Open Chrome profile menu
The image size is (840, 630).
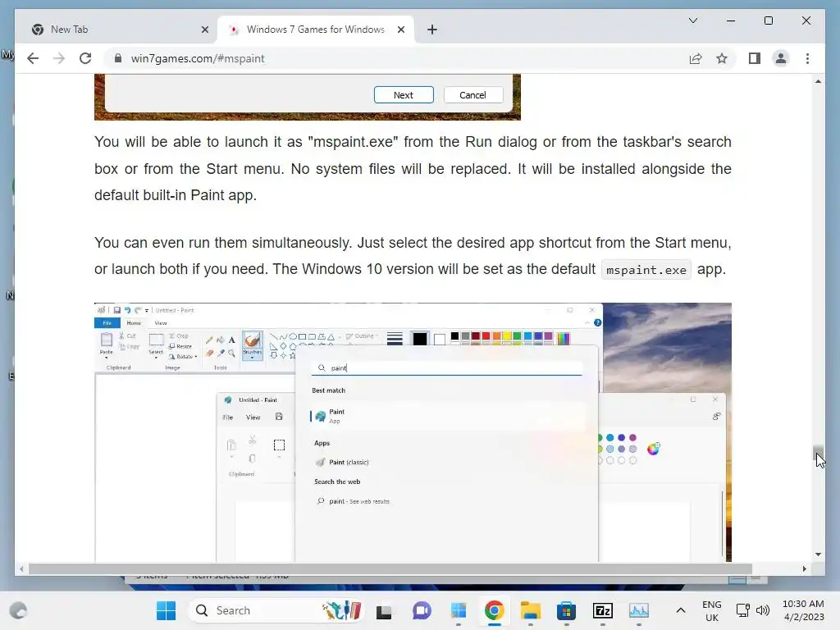point(781,58)
